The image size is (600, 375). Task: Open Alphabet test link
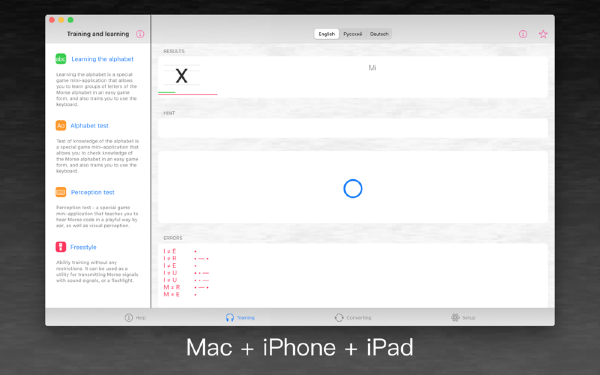pos(90,126)
